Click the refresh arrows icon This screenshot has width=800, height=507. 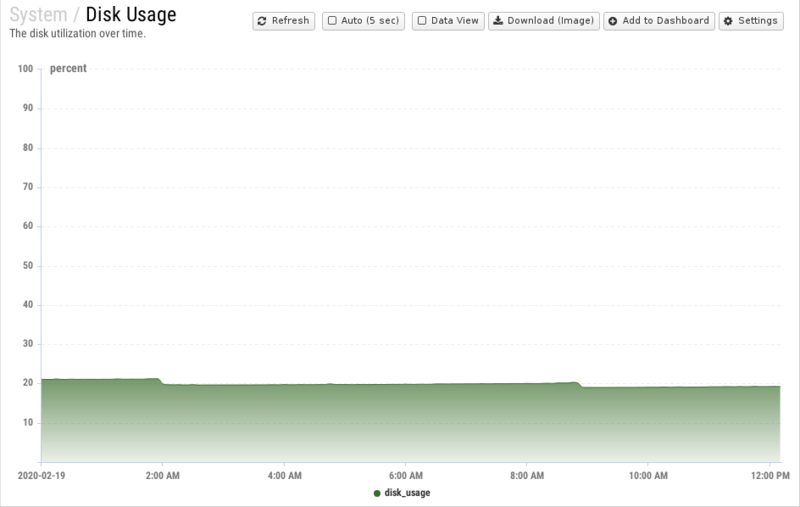point(262,21)
